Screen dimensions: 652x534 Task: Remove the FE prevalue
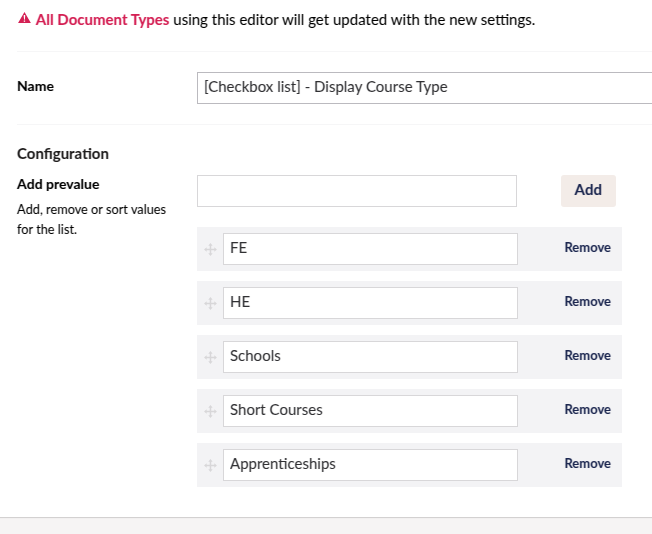[587, 247]
